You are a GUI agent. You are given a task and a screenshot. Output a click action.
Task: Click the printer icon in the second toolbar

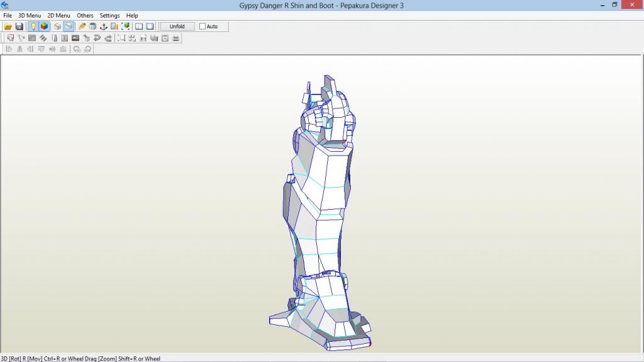click(176, 38)
